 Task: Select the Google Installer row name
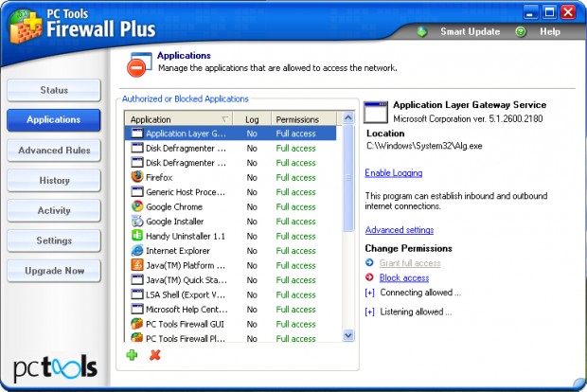click(x=175, y=222)
